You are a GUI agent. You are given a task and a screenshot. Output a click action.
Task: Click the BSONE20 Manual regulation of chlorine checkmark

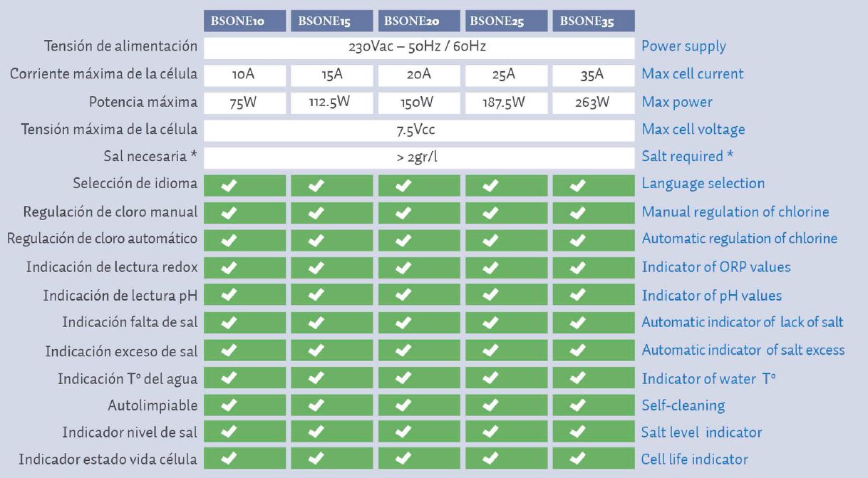pyautogui.click(x=403, y=212)
